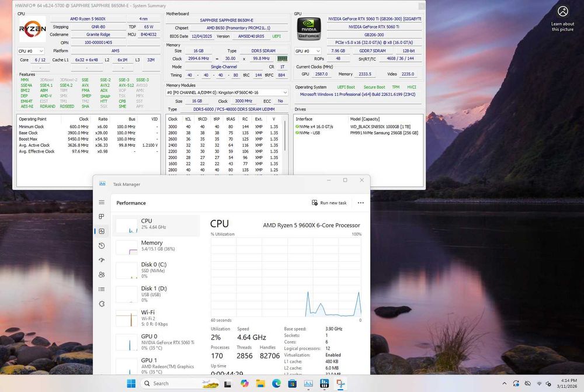Click the taskbar Search box
This screenshot has height=392, width=584.
pyautogui.click(x=180, y=383)
